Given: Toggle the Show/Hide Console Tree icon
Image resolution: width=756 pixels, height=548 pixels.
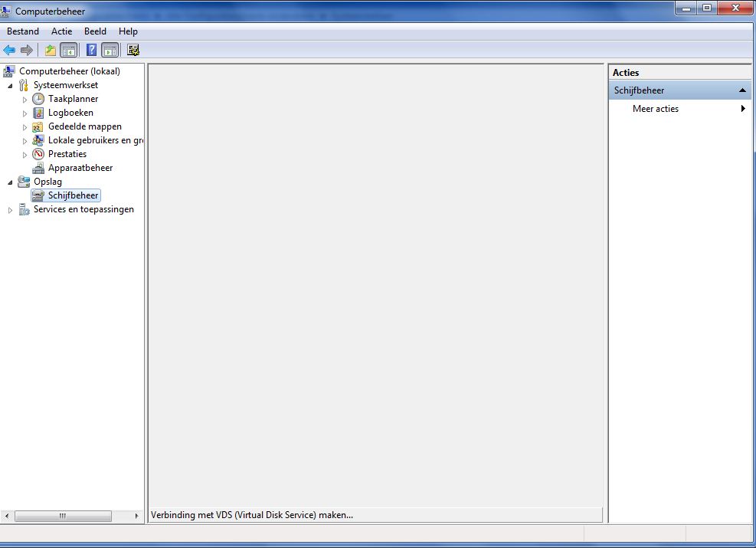Looking at the screenshot, I should pos(69,50).
